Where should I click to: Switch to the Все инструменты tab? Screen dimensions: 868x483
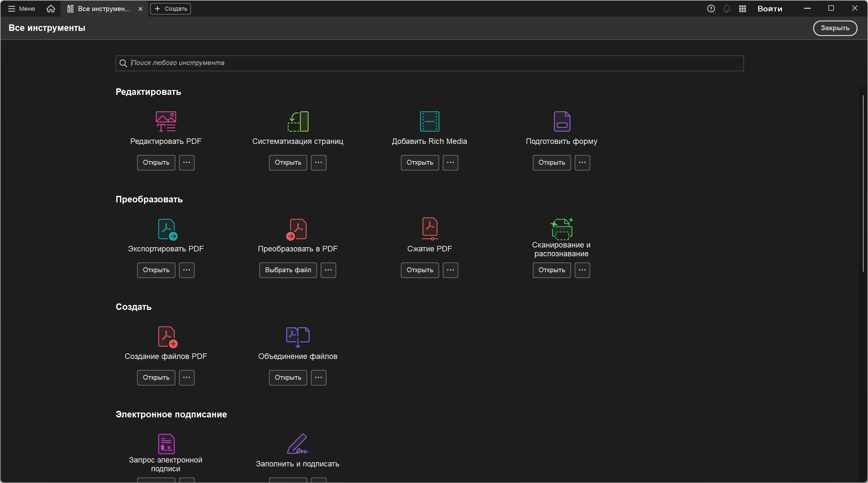101,9
